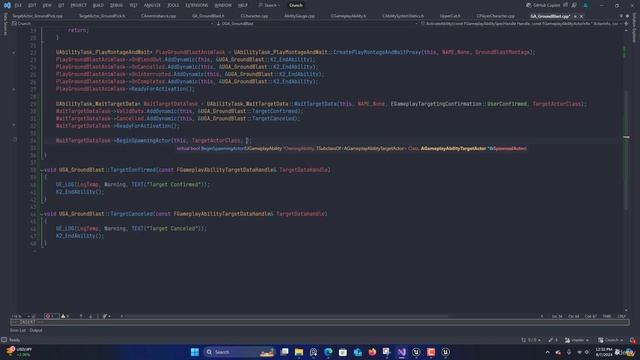Collapse the TargetCanceled function
Viewport: 640px width, 360px height.
tap(42, 214)
